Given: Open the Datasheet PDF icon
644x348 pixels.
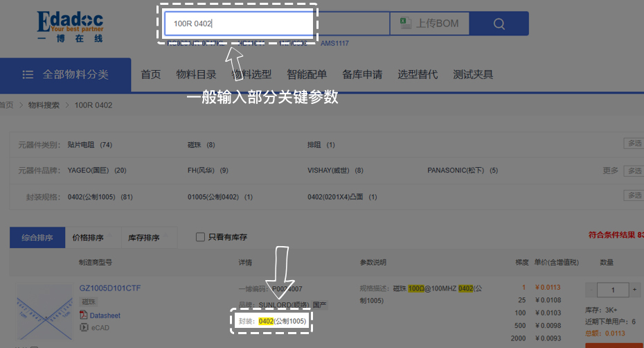Looking at the screenshot, I should pyautogui.click(x=84, y=315).
